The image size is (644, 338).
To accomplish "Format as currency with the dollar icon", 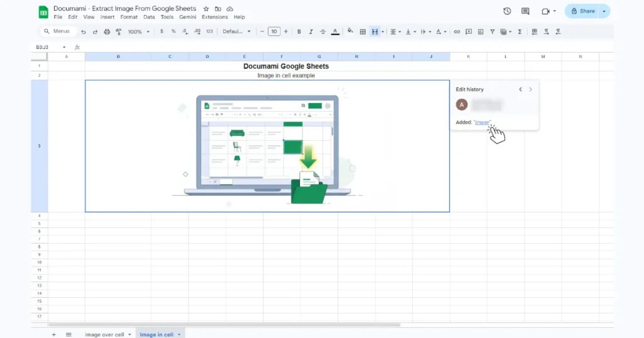I will (162, 31).
